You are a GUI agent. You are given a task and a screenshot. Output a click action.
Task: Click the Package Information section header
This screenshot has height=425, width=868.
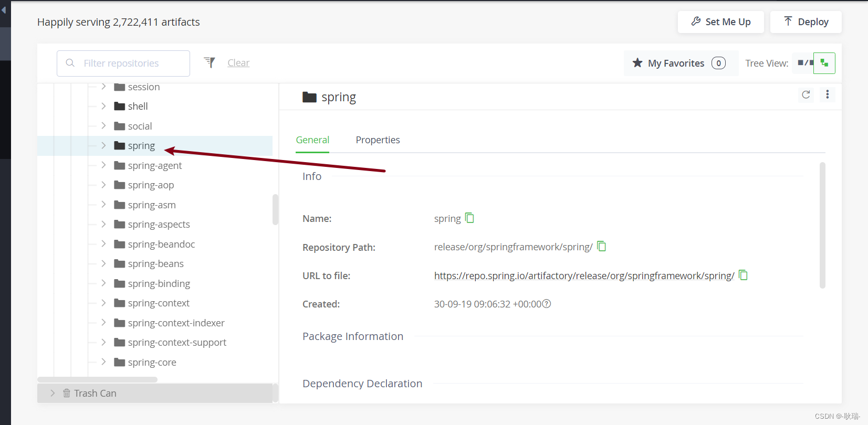(353, 336)
